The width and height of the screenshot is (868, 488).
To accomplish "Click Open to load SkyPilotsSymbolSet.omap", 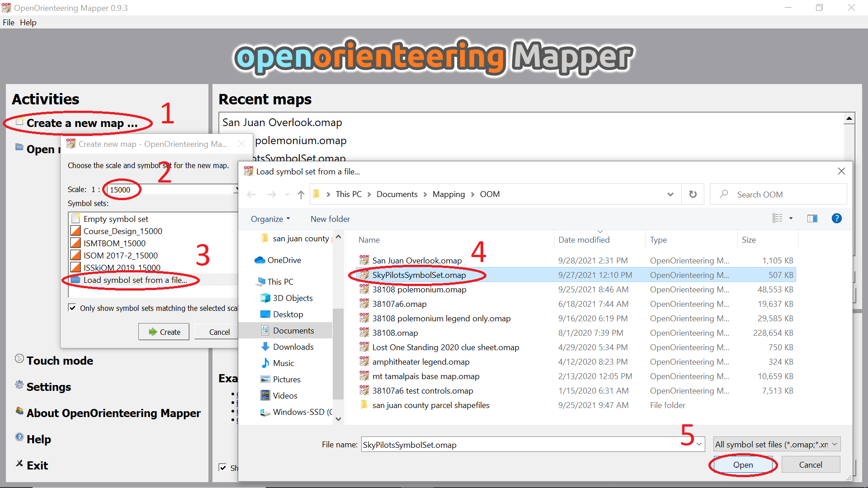I will [742, 465].
